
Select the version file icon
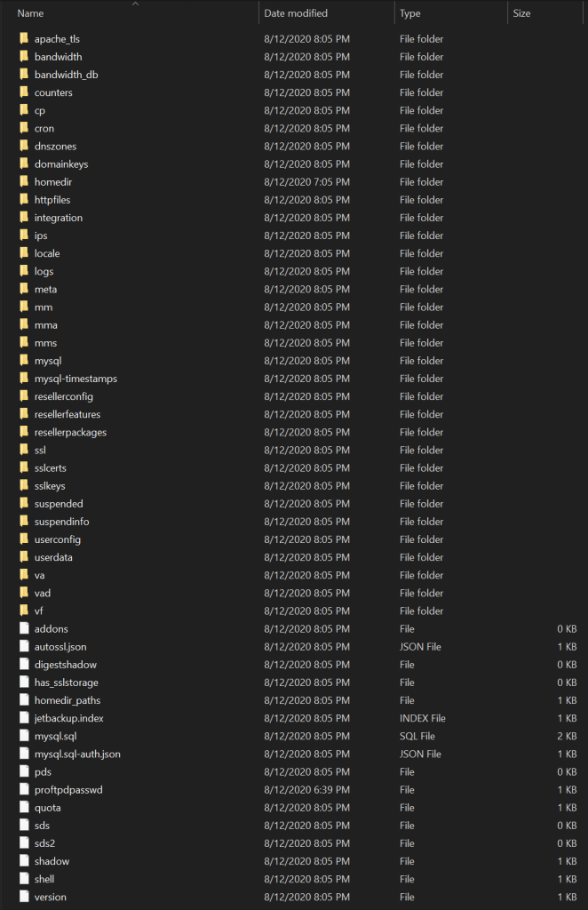24,897
